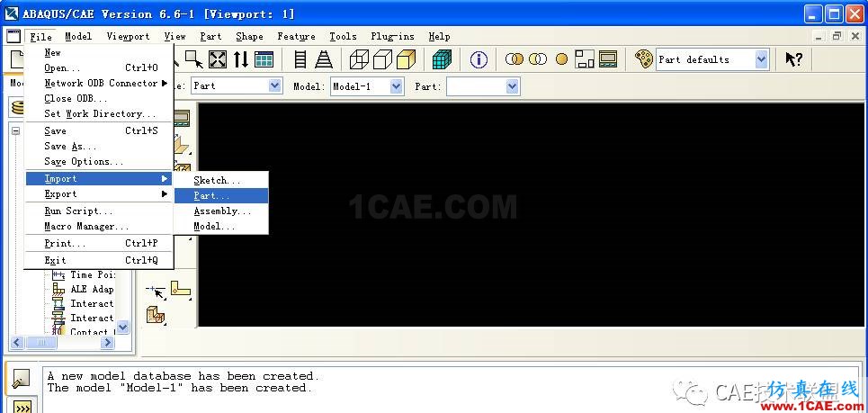Open the Part defaults color dropdown
The width and height of the screenshot is (868, 413).
[x=762, y=59]
